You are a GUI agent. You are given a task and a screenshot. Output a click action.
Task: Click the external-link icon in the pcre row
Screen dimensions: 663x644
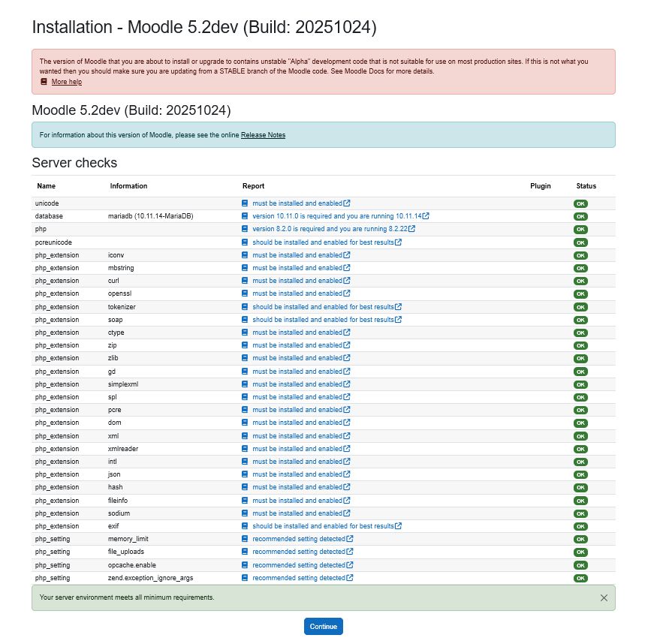(x=347, y=410)
